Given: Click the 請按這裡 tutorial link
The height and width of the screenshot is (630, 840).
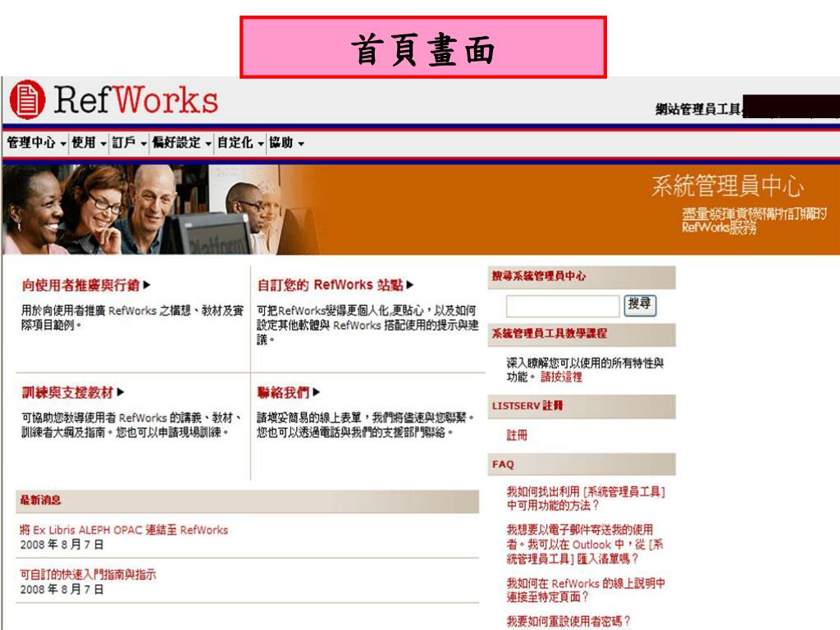Looking at the screenshot, I should (x=561, y=377).
